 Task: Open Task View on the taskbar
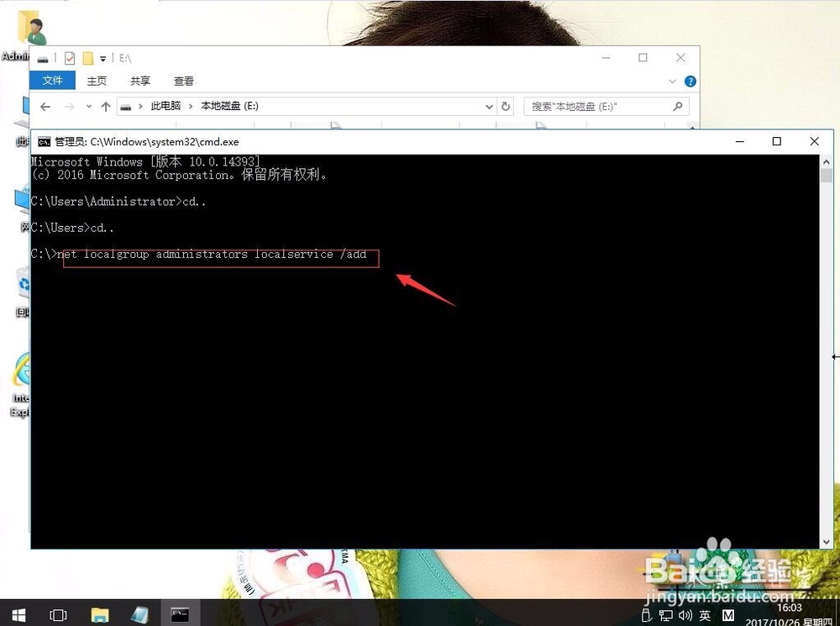click(58, 615)
